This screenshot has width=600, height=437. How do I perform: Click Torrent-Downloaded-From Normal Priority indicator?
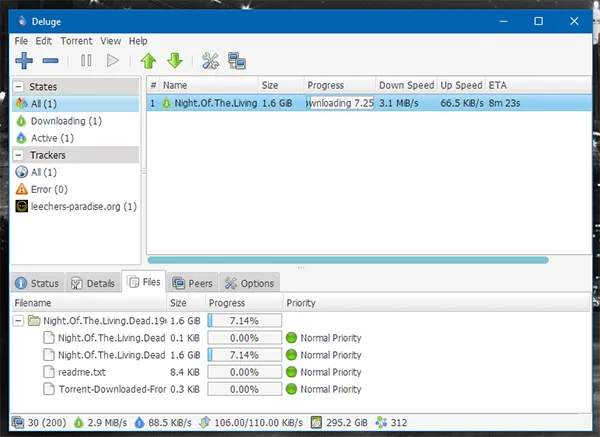(291, 389)
